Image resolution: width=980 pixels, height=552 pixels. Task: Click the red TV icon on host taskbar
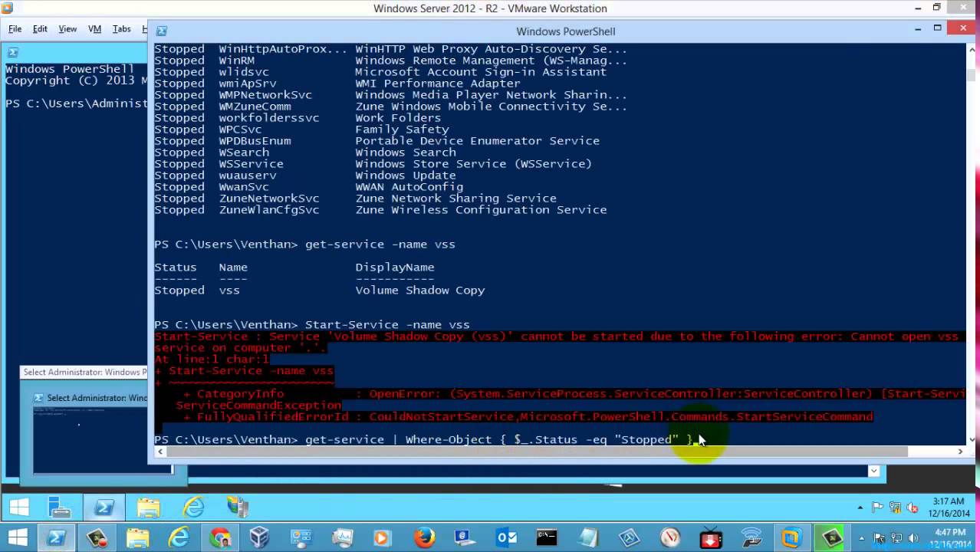[x=711, y=538]
